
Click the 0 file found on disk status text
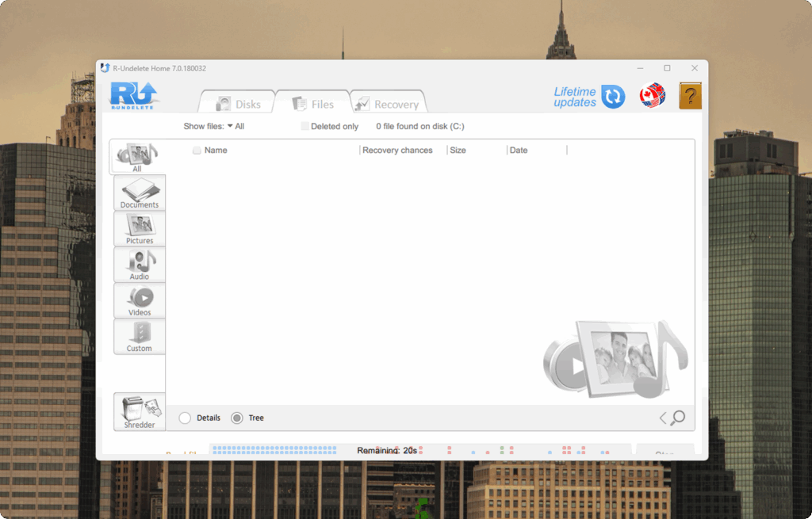click(420, 126)
